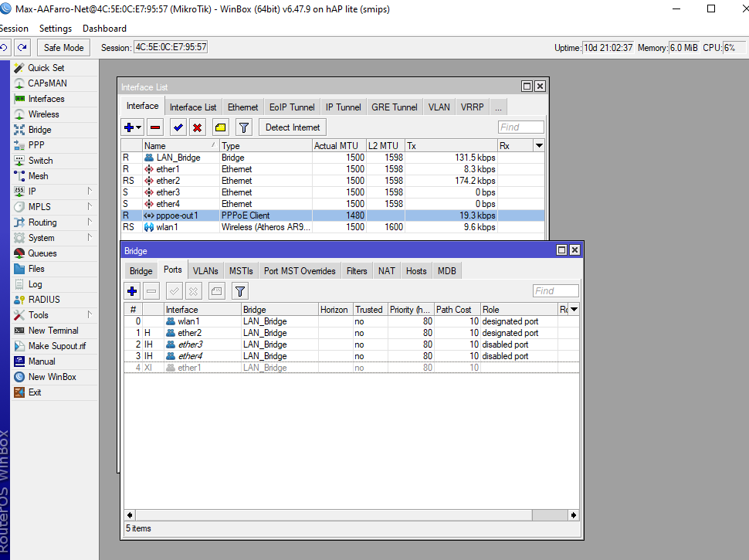Open the Settings menu
Image resolution: width=749 pixels, height=560 pixels.
[56, 29]
